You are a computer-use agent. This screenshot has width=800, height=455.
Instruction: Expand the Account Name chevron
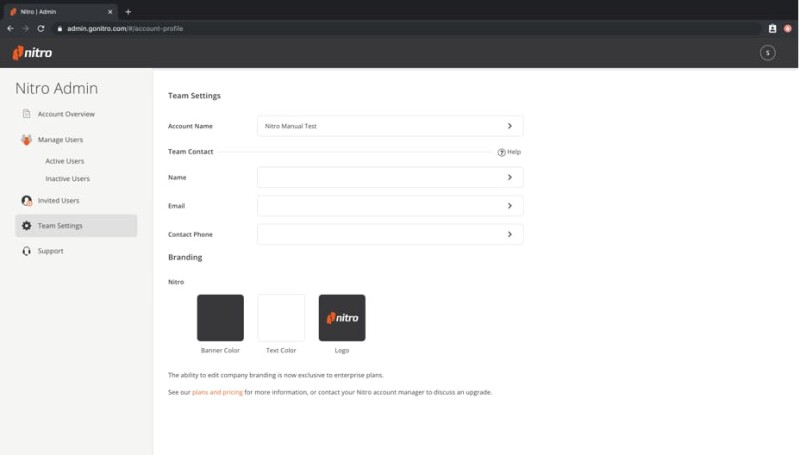(x=509, y=126)
